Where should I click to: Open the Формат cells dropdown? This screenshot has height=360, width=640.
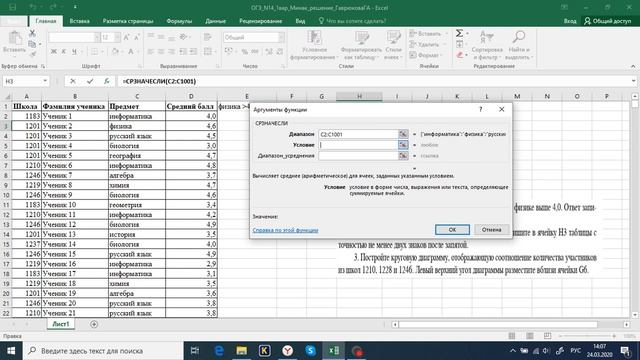click(426, 55)
